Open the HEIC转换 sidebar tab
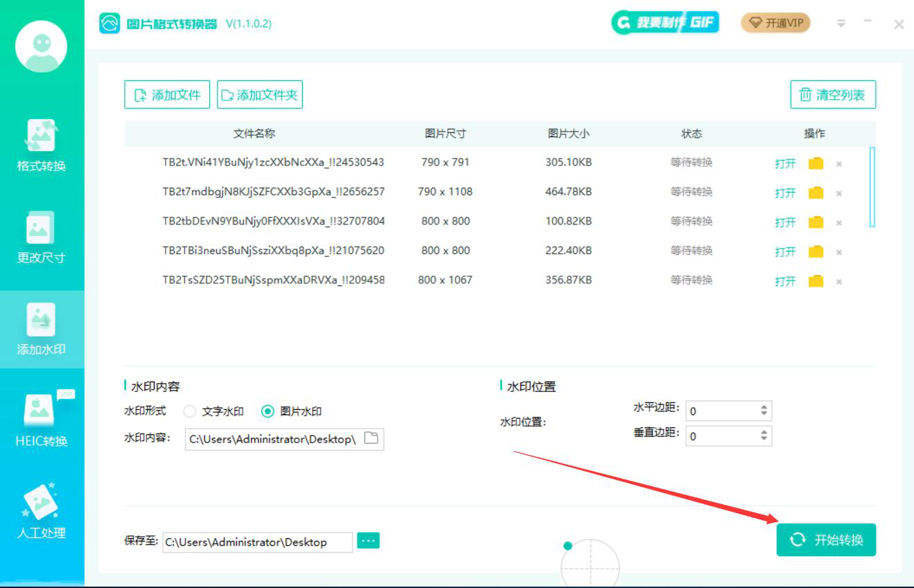This screenshot has height=588, width=914. click(42, 421)
